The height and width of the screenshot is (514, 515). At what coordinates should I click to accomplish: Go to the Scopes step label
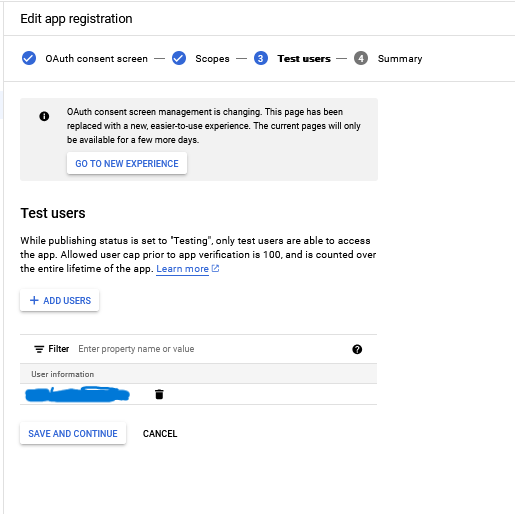pyautogui.click(x=212, y=59)
